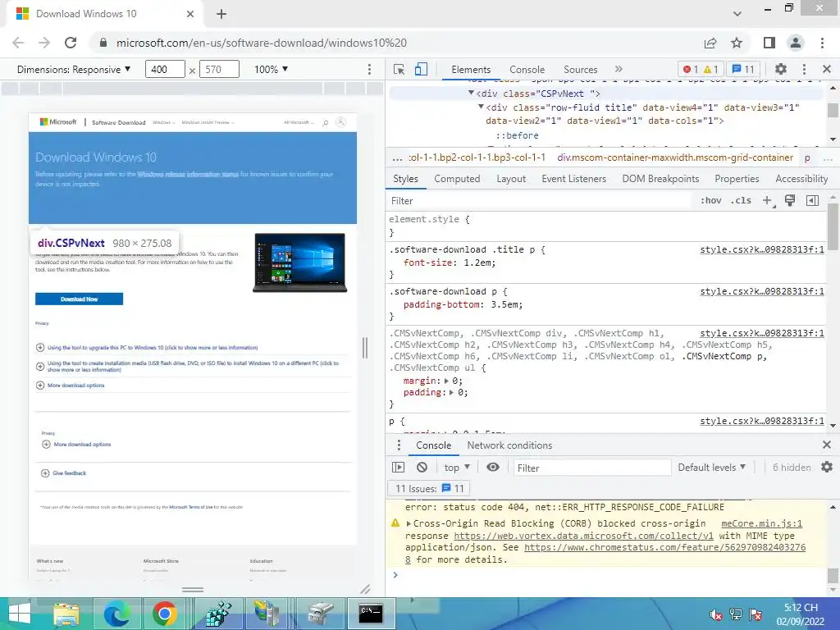Open the web.vortex.data.microsoft.com collect link

pos(583,536)
